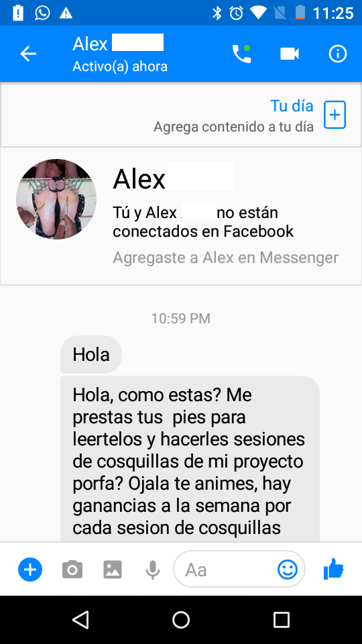Open Alex's circular profile picture
Image resolution: width=362 pixels, height=644 pixels.
(x=56, y=199)
